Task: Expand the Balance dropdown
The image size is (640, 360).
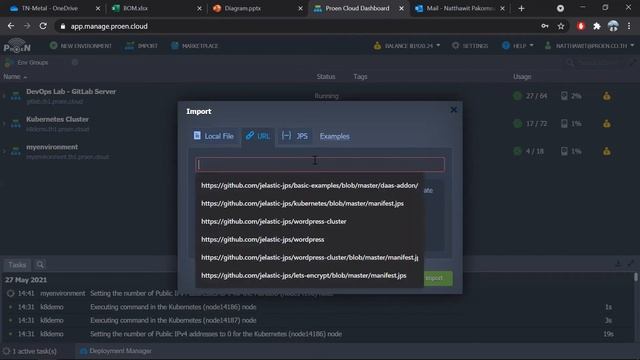Action: click(407, 46)
